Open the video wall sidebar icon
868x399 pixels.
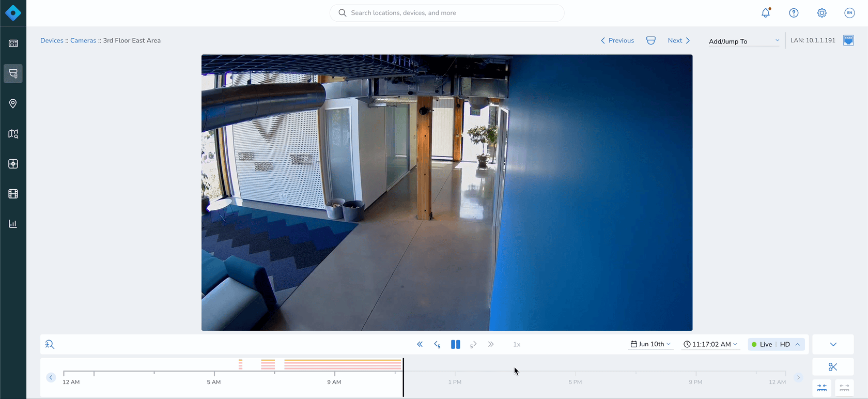[13, 164]
